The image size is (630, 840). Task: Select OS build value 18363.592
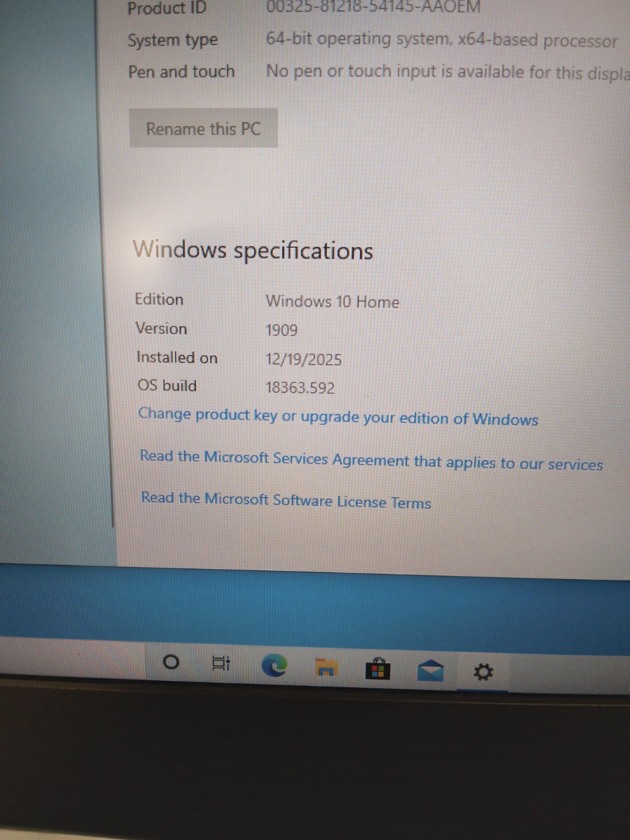(300, 387)
